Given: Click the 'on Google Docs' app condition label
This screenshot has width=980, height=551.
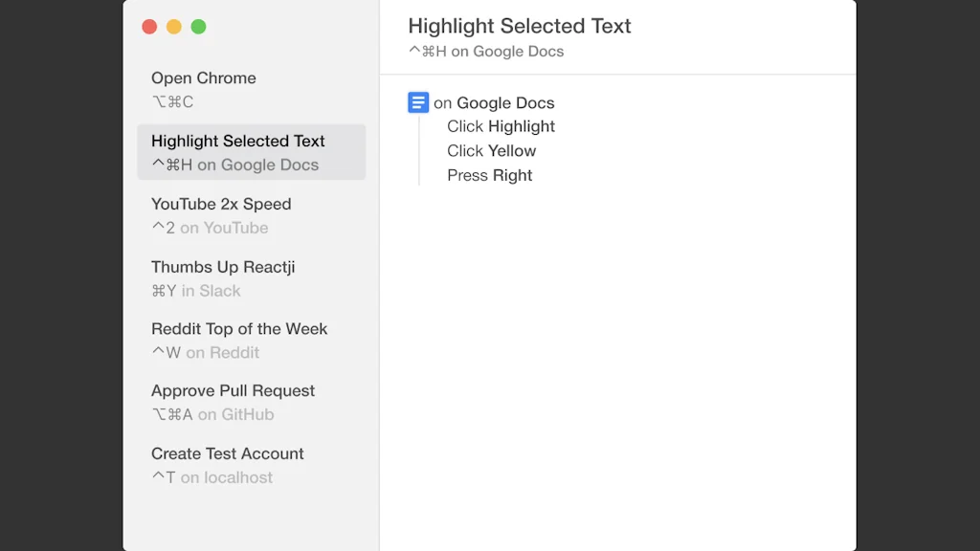Looking at the screenshot, I should [x=494, y=103].
